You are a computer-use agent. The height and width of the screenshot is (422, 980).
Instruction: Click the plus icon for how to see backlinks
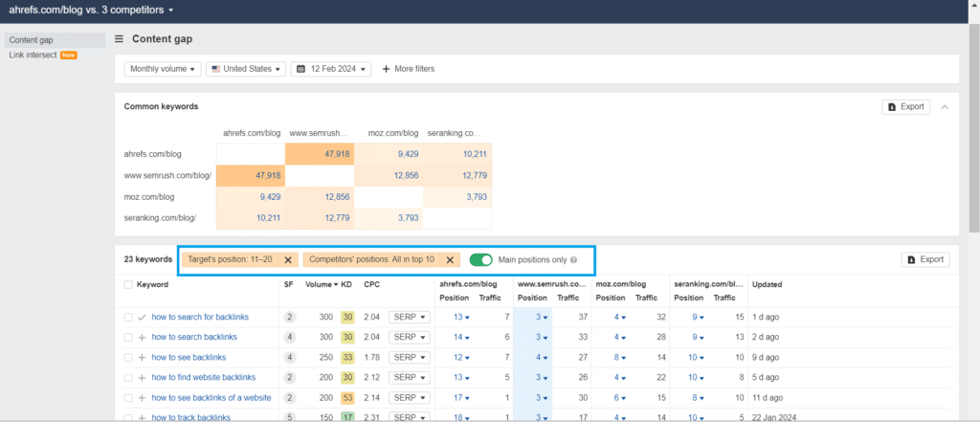tap(142, 358)
